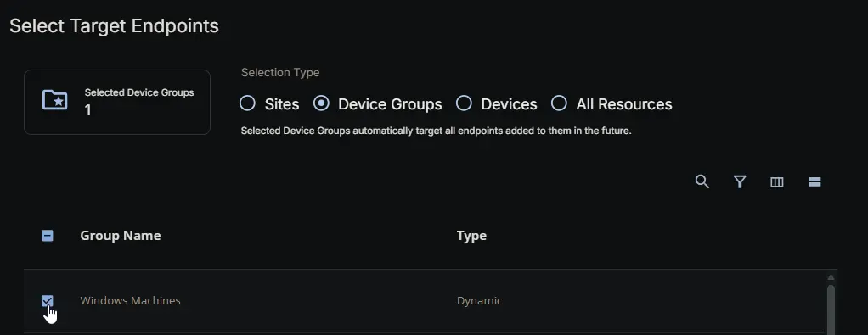Click the Select Target Endpoints heading
The width and height of the screenshot is (868, 335).
click(x=114, y=26)
